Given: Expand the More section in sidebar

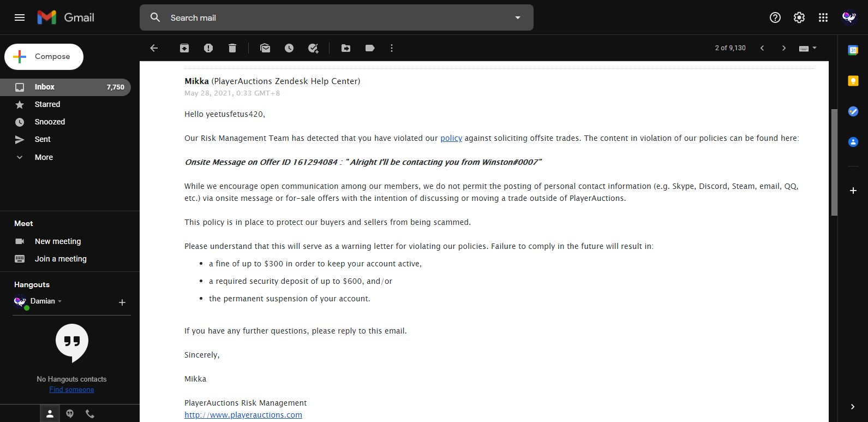Looking at the screenshot, I should (44, 157).
